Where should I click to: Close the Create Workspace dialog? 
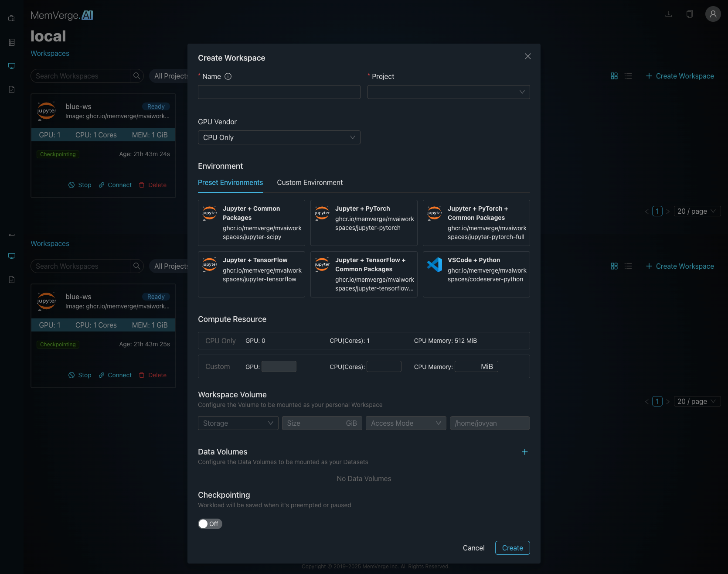point(527,56)
